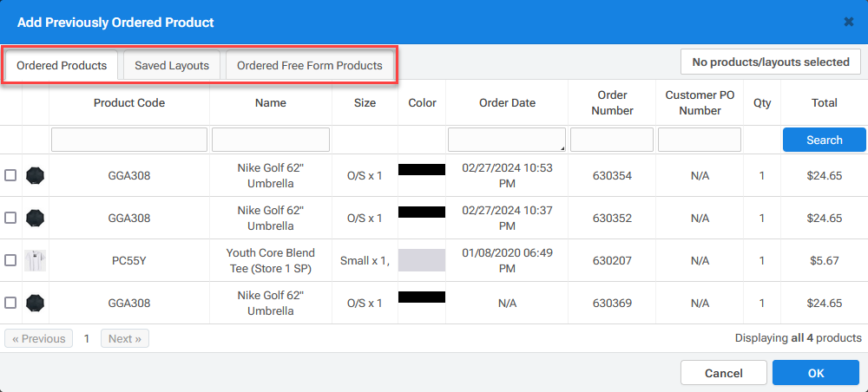868x392 pixels.
Task: Click the Youth Core Blend Tee name
Action: point(271,260)
